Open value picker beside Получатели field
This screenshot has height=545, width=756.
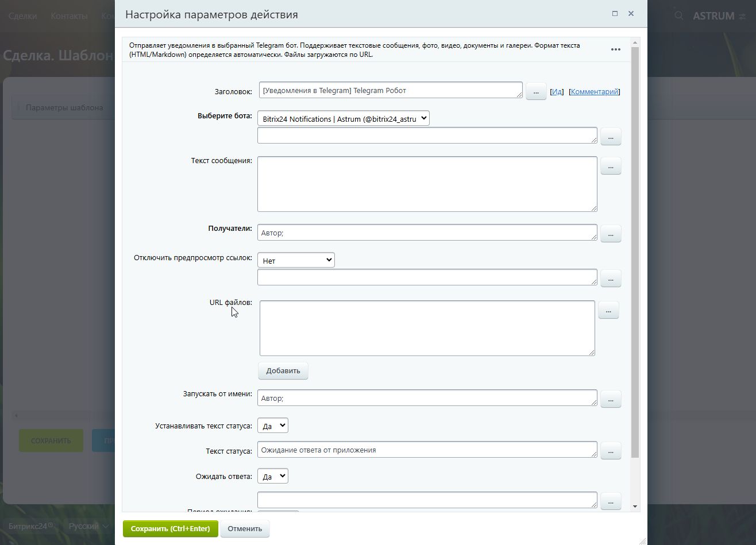click(610, 233)
